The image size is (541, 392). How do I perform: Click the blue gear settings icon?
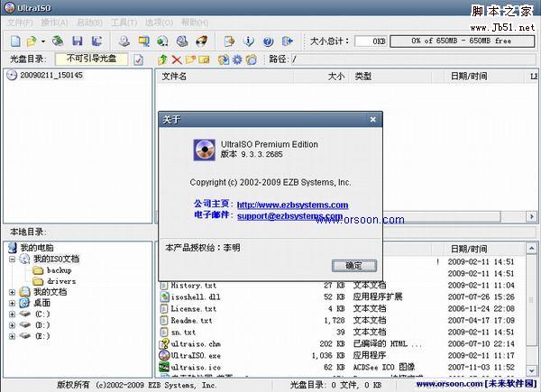coord(237,59)
